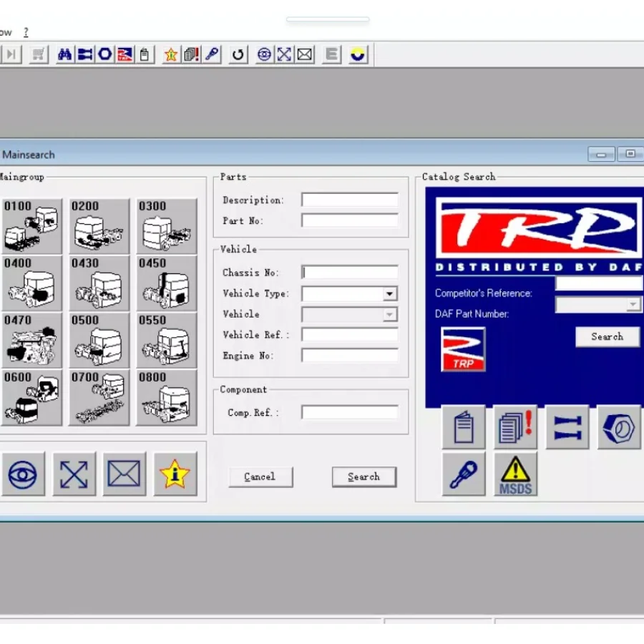Click the large crossed arrows button
Viewport: 644px width, 644px height.
coord(74,474)
